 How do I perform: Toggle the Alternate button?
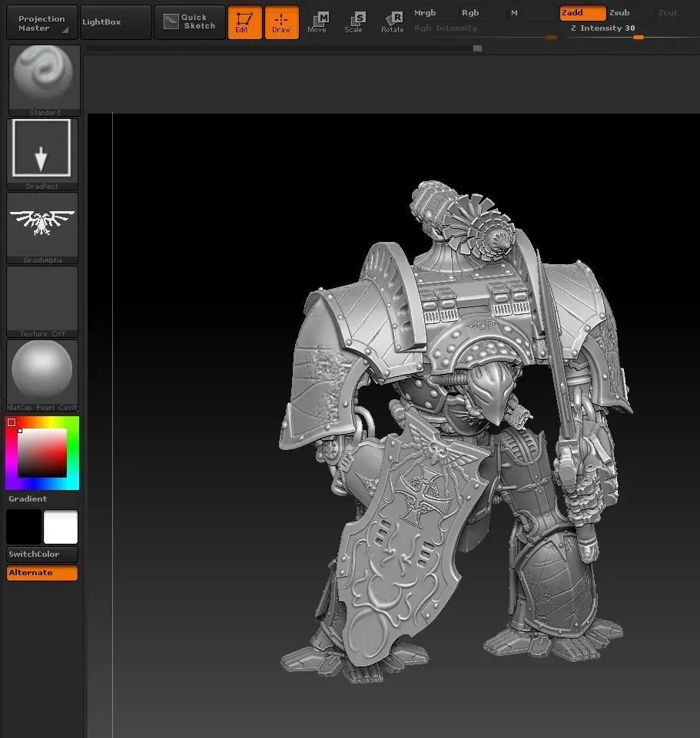click(42, 573)
